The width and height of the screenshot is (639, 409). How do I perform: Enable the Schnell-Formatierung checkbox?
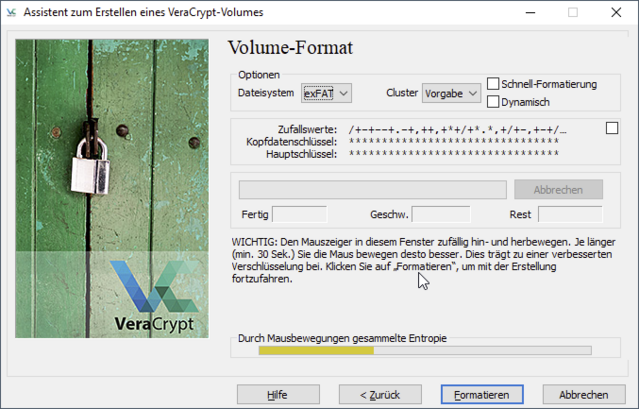(493, 84)
